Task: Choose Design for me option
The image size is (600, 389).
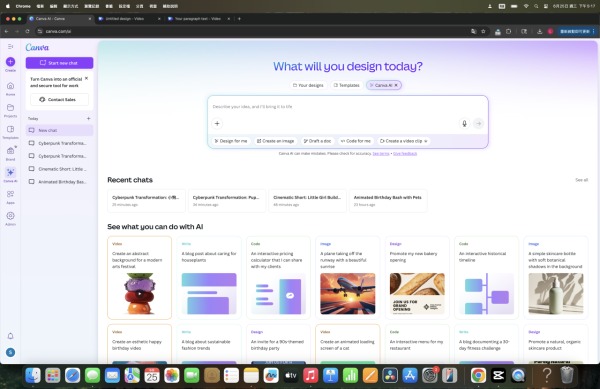Action: (231, 141)
